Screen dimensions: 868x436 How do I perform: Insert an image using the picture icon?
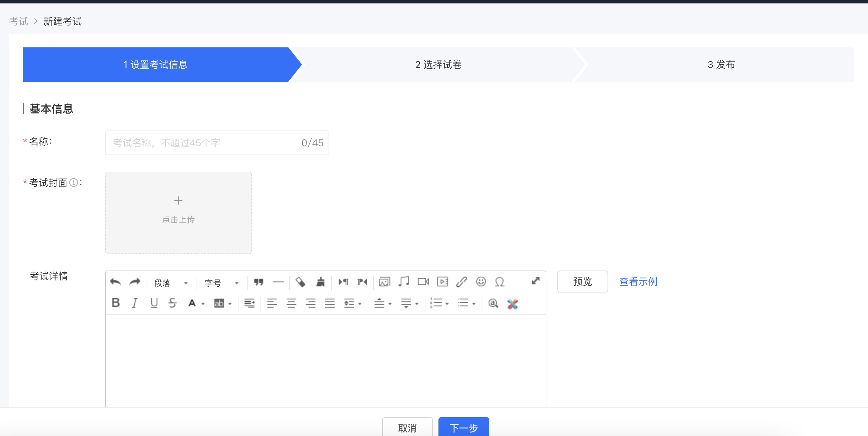coord(385,282)
